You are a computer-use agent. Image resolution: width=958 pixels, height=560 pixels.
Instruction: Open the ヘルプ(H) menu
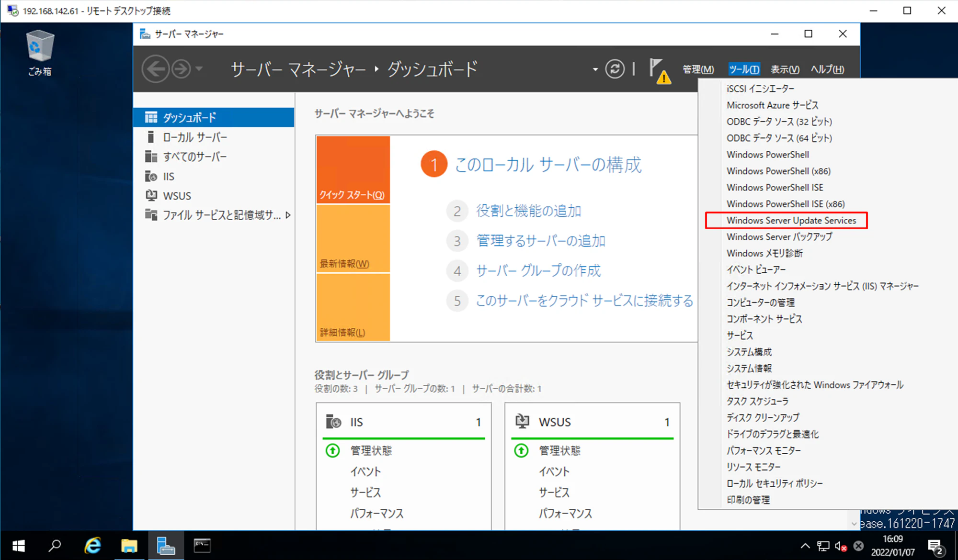click(827, 69)
